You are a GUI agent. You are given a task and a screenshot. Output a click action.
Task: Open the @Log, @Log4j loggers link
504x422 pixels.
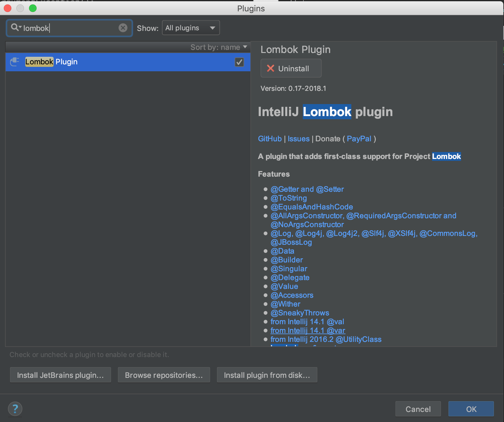(x=374, y=238)
